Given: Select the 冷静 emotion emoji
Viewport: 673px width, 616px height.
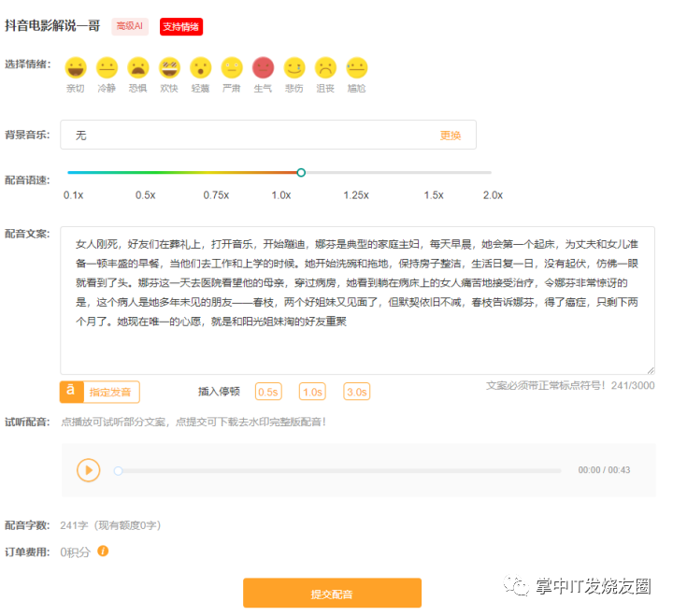Looking at the screenshot, I should (107, 68).
